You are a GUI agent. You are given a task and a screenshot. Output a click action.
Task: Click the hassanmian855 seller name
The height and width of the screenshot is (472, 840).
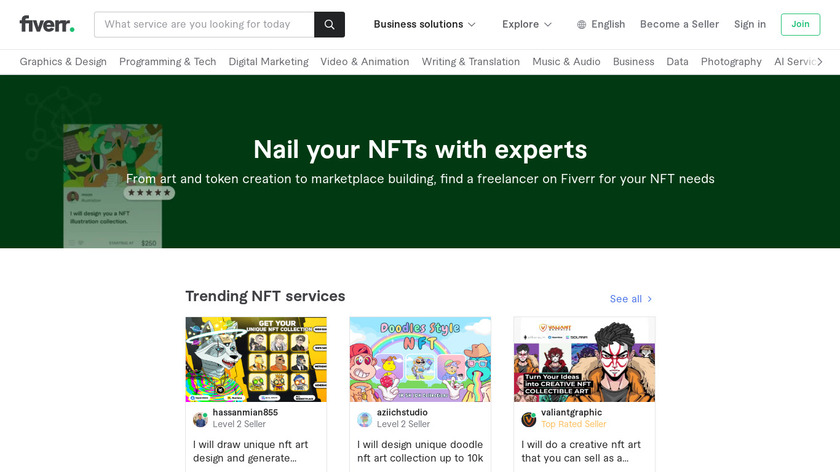pyautogui.click(x=245, y=413)
